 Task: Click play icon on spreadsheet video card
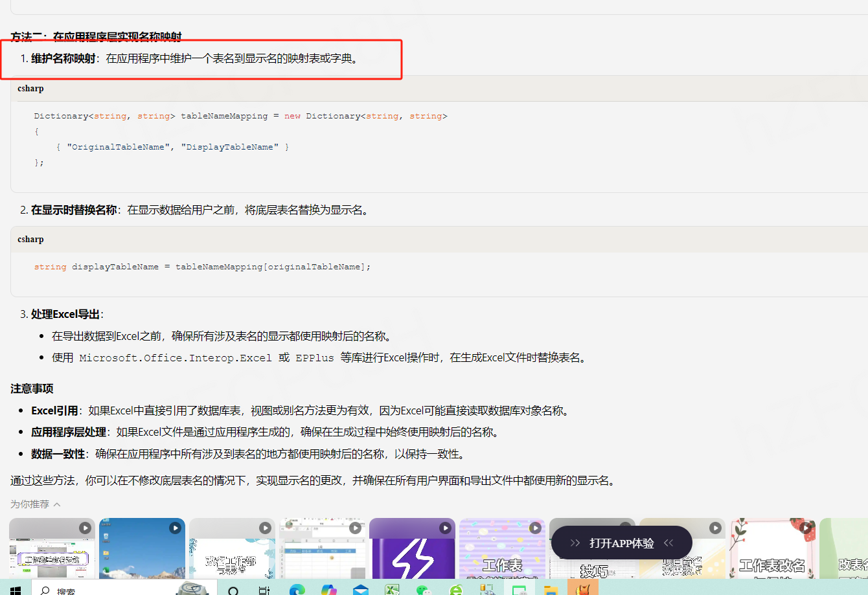click(x=355, y=528)
